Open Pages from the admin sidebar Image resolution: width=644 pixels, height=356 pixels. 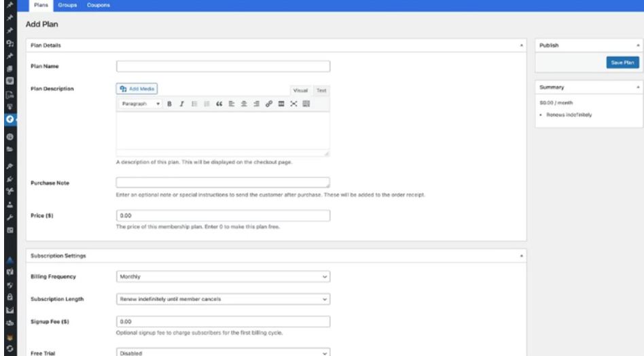[x=10, y=69]
